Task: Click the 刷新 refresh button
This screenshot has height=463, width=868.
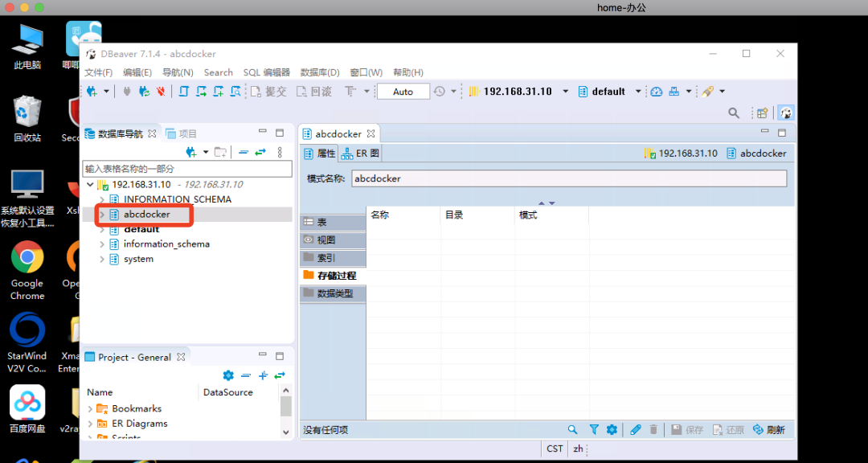Action: click(x=768, y=430)
